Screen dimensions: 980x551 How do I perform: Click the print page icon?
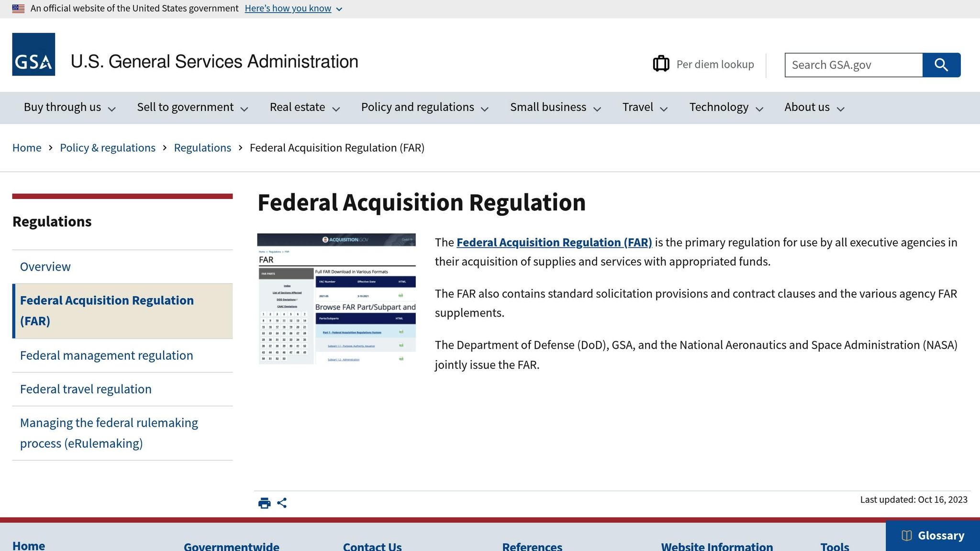(x=264, y=503)
